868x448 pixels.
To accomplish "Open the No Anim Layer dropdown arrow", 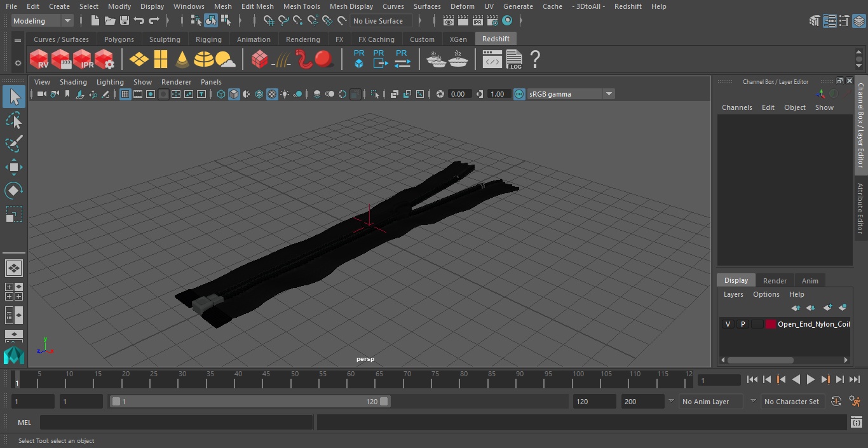I will pos(671,401).
